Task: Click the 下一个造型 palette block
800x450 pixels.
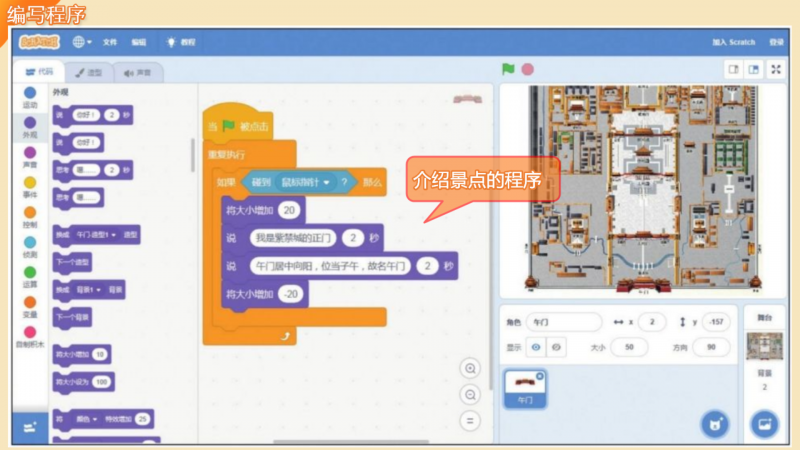Action: (x=72, y=262)
